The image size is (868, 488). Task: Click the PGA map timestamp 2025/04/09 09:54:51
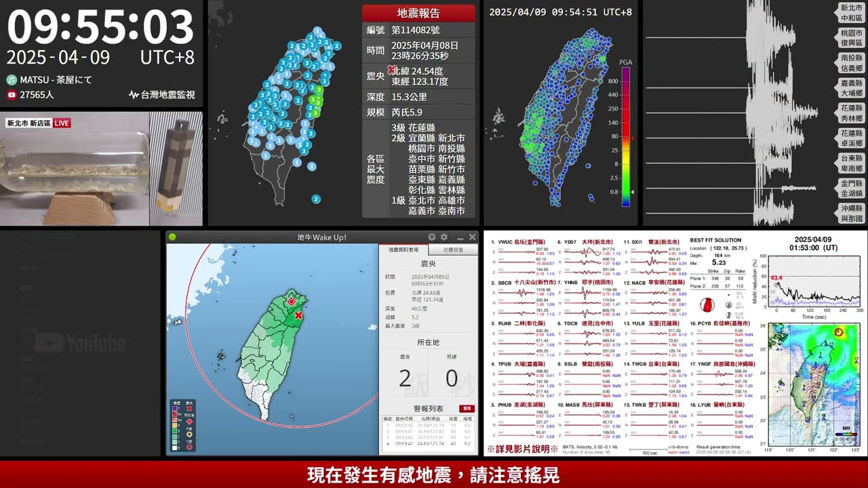point(561,12)
